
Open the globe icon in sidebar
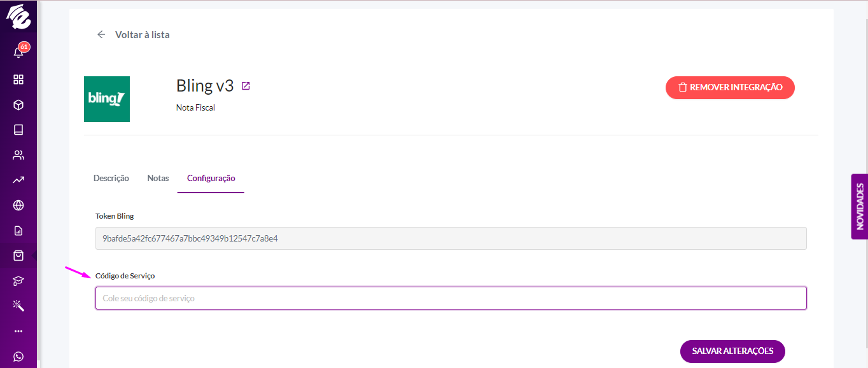[x=18, y=205]
